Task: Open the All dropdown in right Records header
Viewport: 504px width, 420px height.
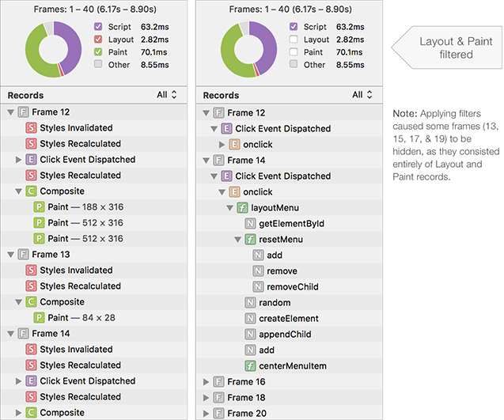Action: pos(362,95)
